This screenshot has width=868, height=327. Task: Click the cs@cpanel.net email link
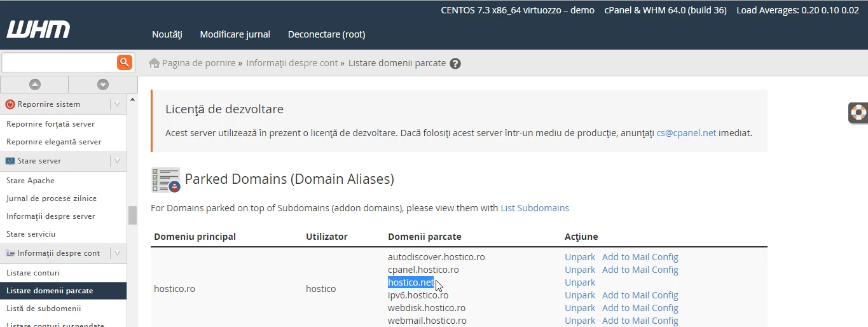pyautogui.click(x=686, y=133)
